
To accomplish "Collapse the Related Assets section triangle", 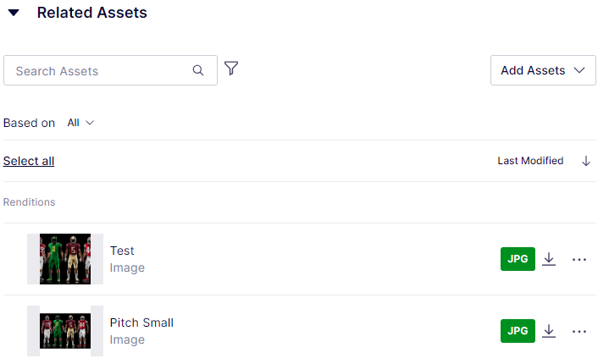I will coord(14,13).
